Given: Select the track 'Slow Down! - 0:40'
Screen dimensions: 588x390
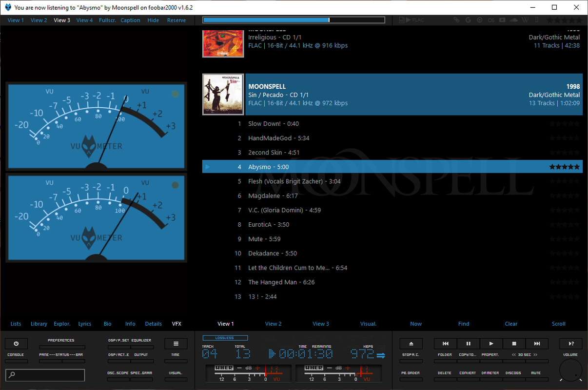Looking at the screenshot, I should [392, 124].
